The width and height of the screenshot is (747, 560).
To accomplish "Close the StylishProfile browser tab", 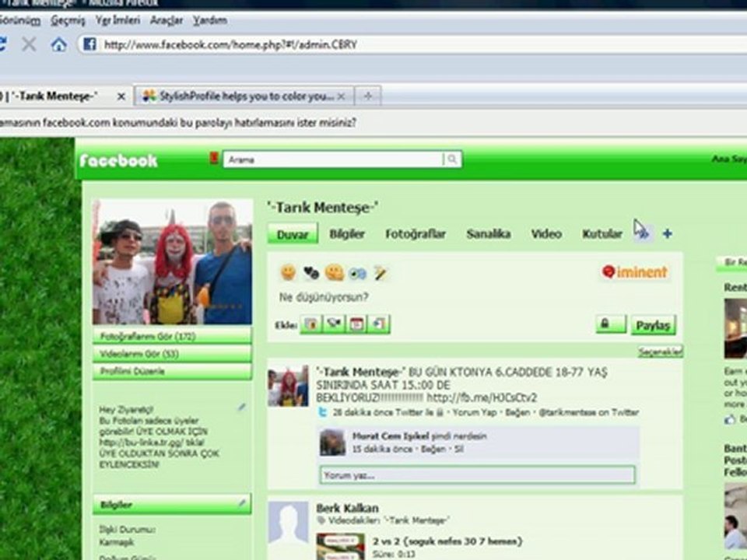I will (341, 96).
